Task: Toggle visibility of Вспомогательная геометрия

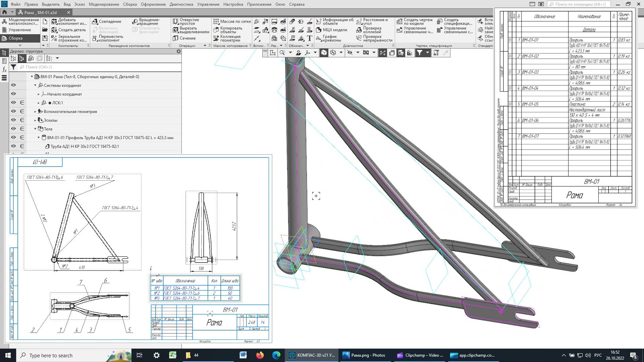Action: [13, 111]
